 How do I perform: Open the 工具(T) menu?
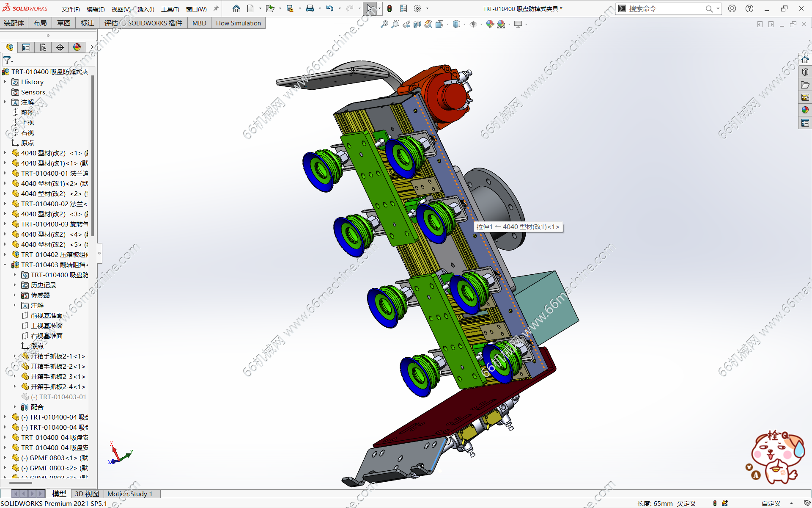tap(170, 9)
